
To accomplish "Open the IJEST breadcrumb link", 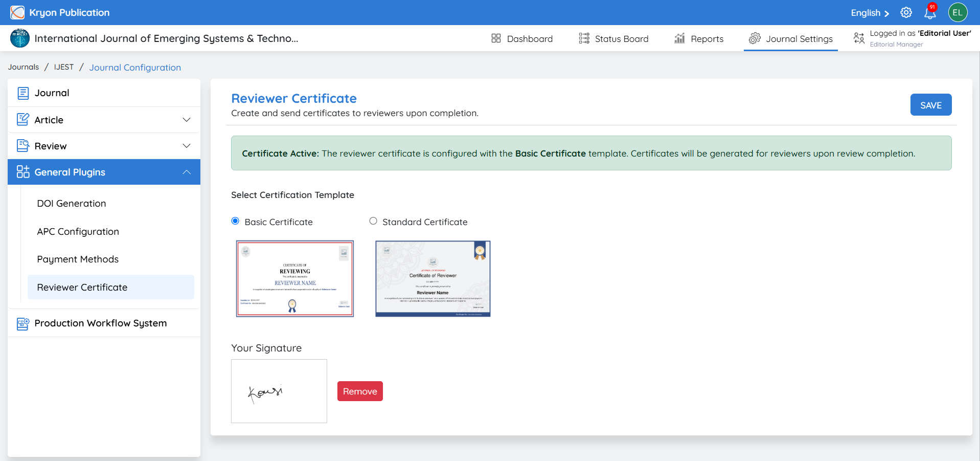I will (x=64, y=67).
